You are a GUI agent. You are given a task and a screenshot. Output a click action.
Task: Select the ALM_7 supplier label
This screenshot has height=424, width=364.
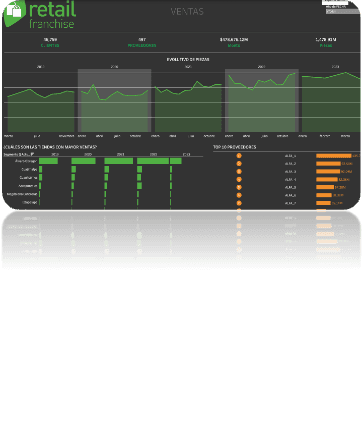(x=290, y=203)
